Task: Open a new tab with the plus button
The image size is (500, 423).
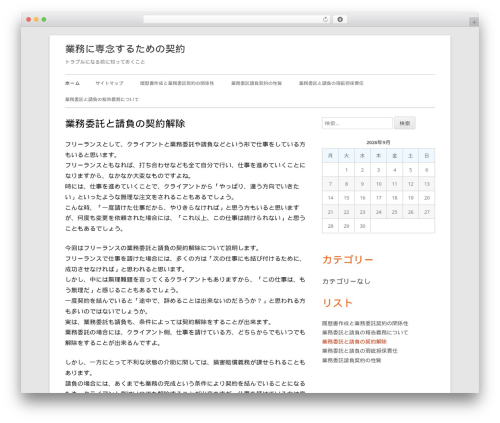Action: point(474,22)
